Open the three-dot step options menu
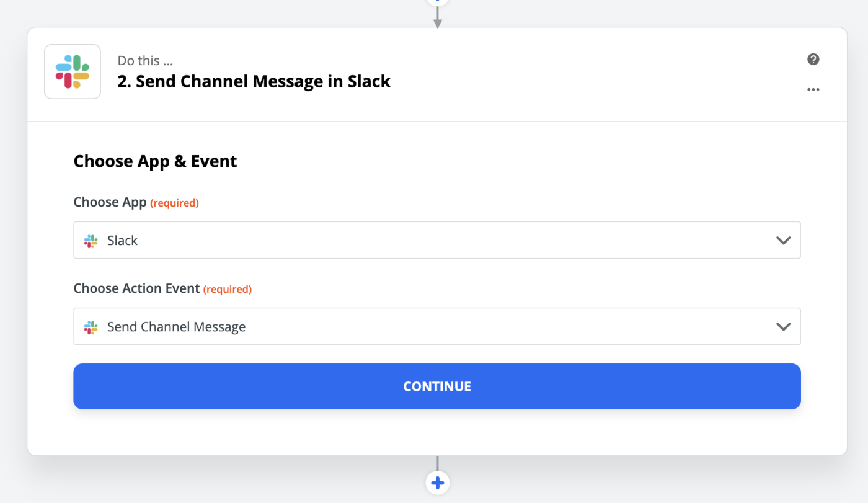Viewport: 868px width, 503px height. (x=813, y=90)
